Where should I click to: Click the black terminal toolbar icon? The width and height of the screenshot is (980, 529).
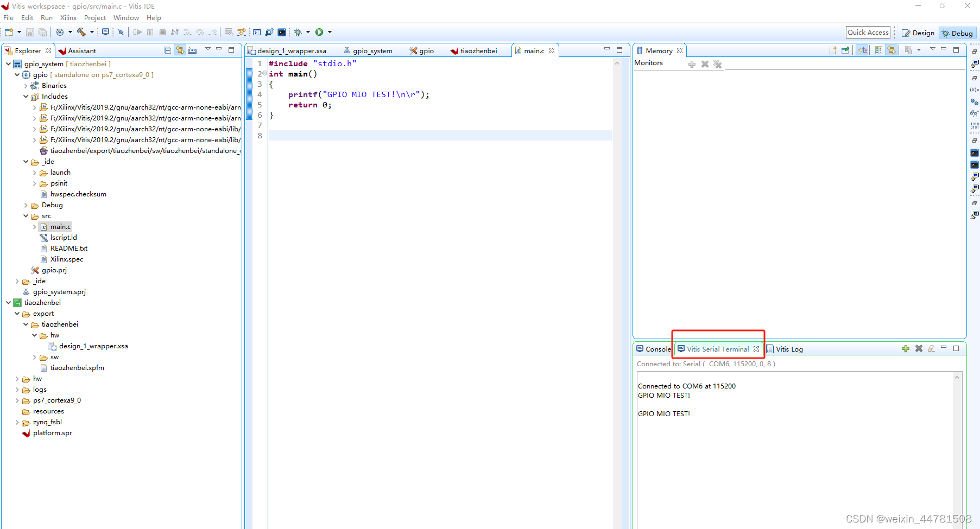point(282,32)
